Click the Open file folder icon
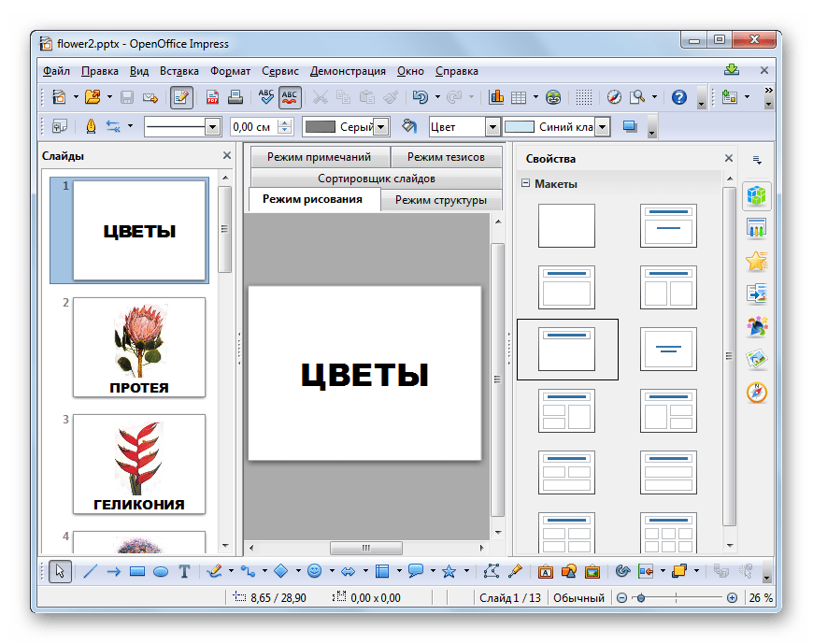 point(93,97)
